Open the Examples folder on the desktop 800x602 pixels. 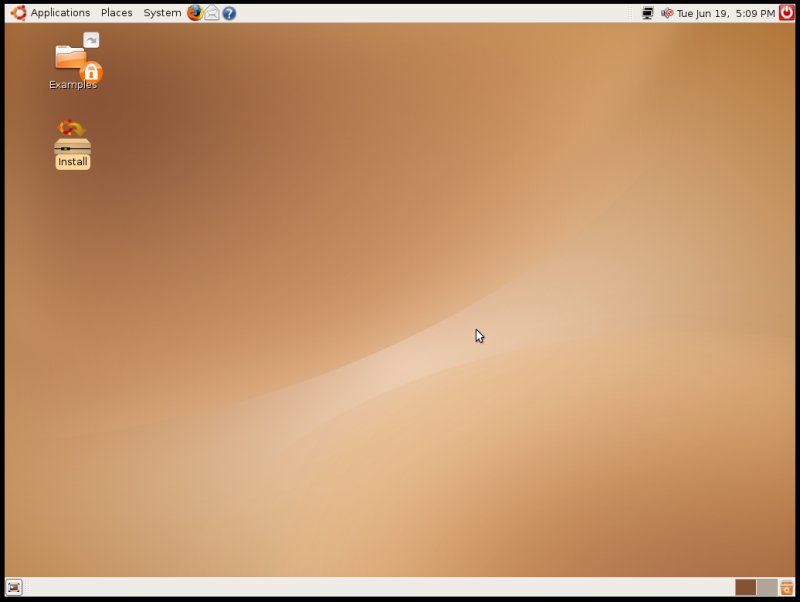72,60
